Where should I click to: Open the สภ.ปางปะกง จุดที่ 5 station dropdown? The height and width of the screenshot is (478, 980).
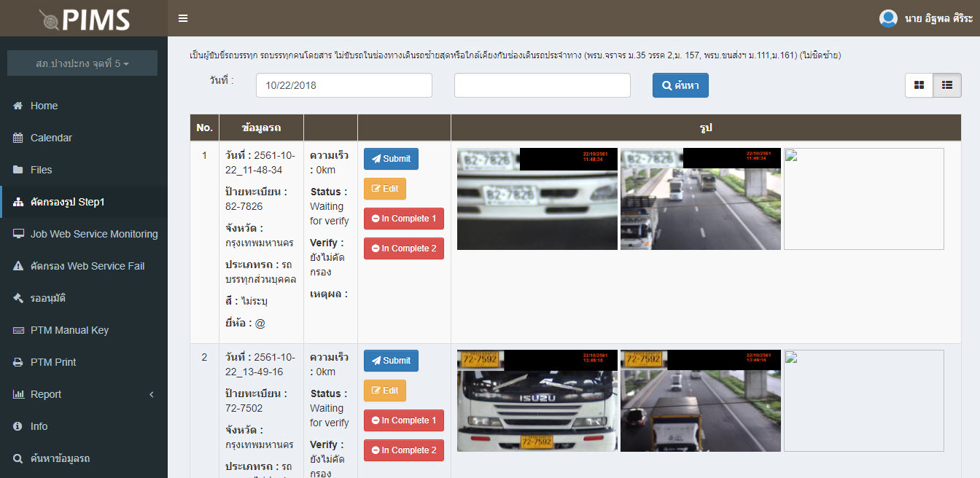click(x=82, y=63)
